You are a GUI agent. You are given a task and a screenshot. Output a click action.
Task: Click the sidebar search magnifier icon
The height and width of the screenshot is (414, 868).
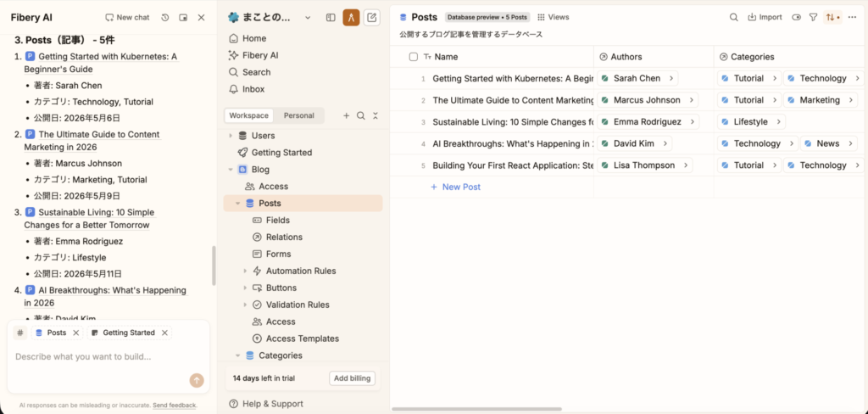(x=361, y=116)
